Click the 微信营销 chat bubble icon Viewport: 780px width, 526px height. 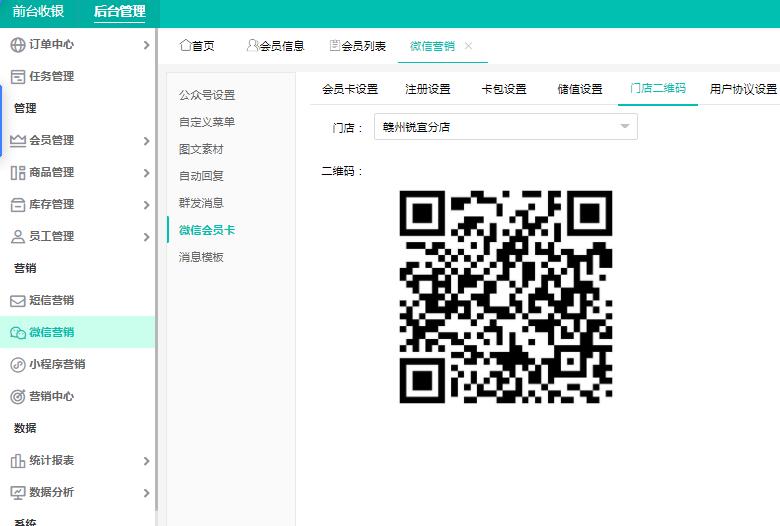(18, 332)
